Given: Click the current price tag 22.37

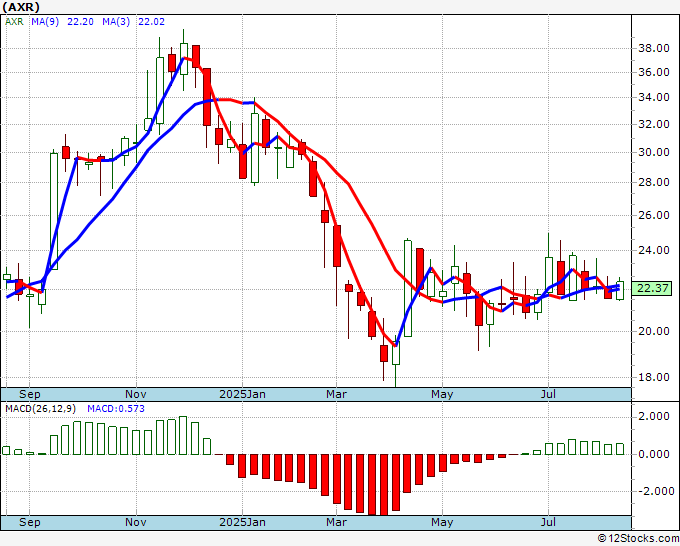Looking at the screenshot, I should point(652,288).
